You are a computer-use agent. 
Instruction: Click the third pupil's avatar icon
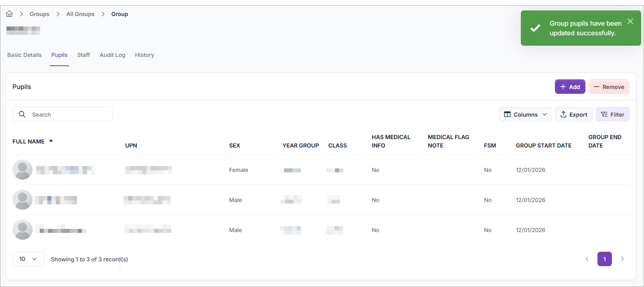22,230
